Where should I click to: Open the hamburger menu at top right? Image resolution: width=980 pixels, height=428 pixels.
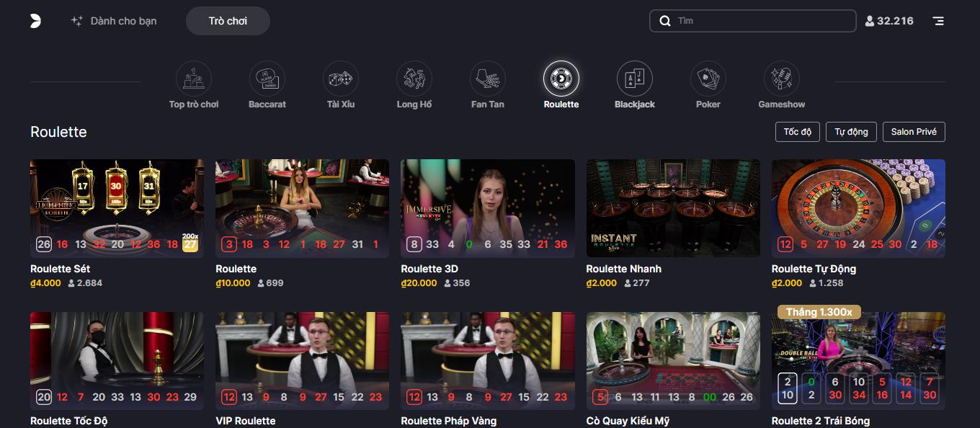point(938,21)
